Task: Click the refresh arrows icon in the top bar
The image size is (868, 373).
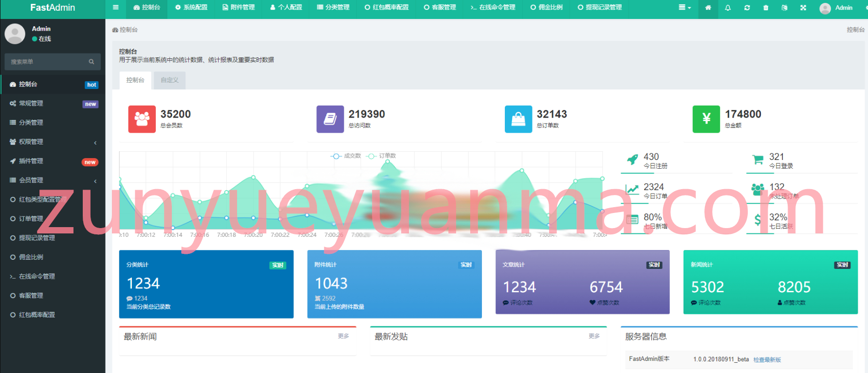Action: (747, 7)
